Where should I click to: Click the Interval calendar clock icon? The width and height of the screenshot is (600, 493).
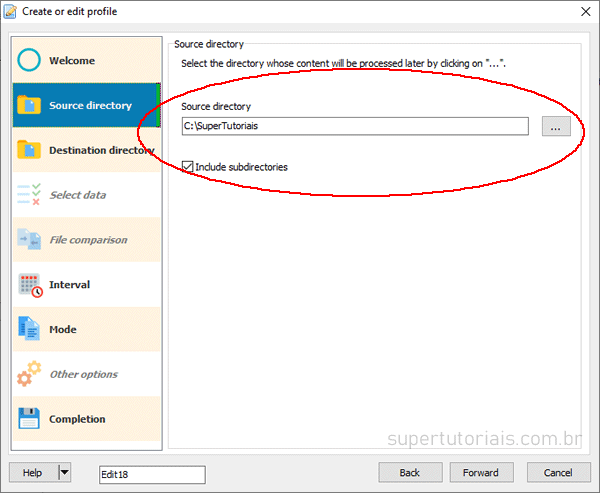(30, 285)
